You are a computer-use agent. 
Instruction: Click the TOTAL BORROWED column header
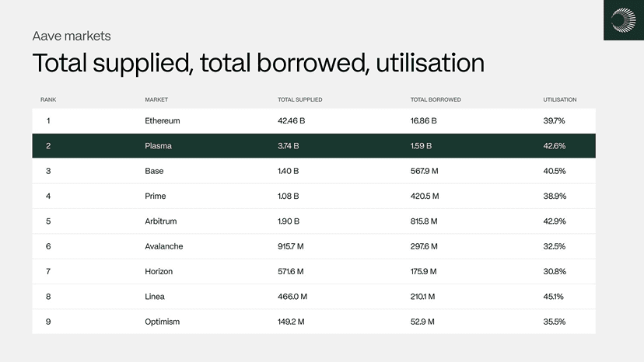[436, 99]
